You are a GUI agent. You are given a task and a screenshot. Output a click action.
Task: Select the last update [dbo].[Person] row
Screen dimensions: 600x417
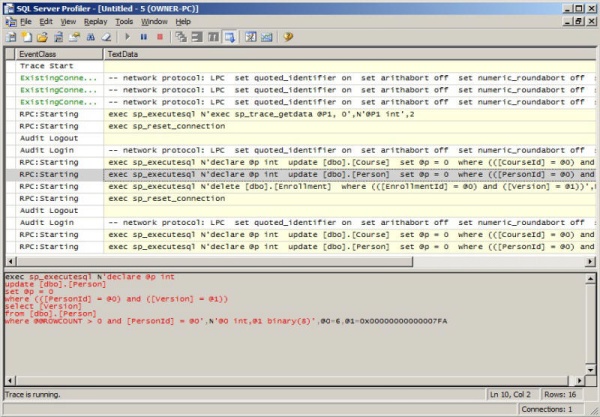(300, 247)
